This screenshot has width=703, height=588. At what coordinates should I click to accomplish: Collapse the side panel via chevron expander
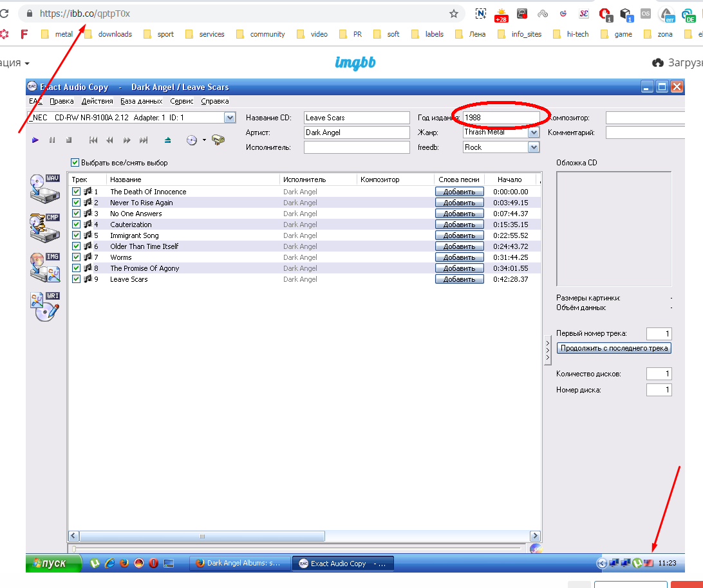(x=547, y=351)
